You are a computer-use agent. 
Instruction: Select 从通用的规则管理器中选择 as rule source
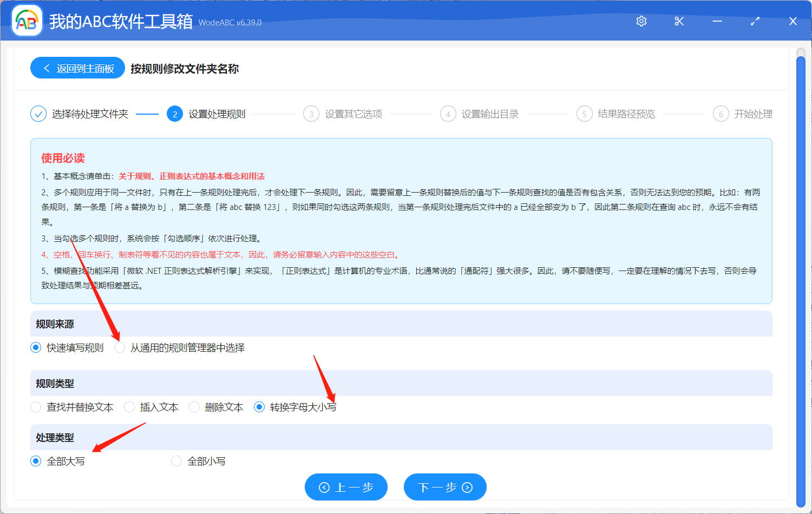coord(120,347)
